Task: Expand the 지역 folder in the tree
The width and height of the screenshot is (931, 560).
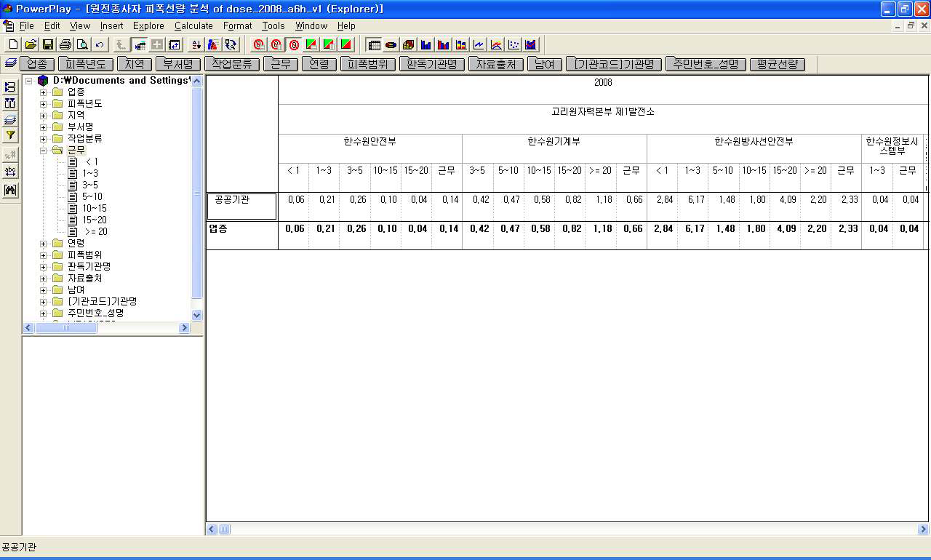Action: (43, 115)
